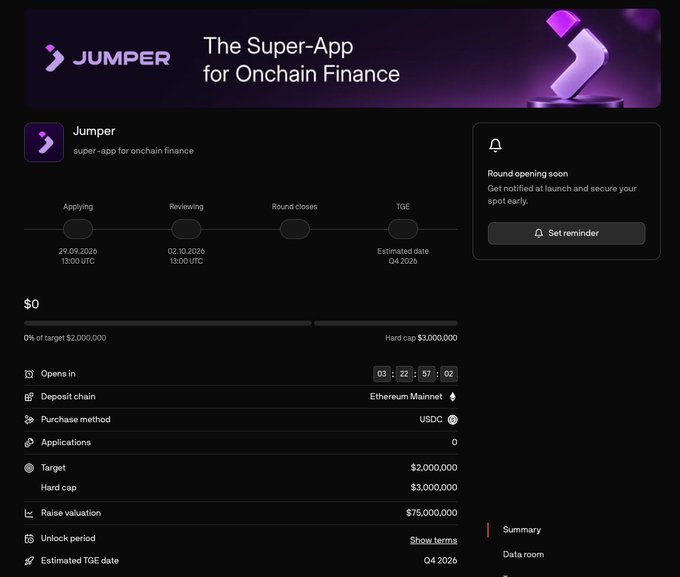The height and width of the screenshot is (577, 680).
Task: Click the Jumper project logo thumbnail
Action: point(44,142)
